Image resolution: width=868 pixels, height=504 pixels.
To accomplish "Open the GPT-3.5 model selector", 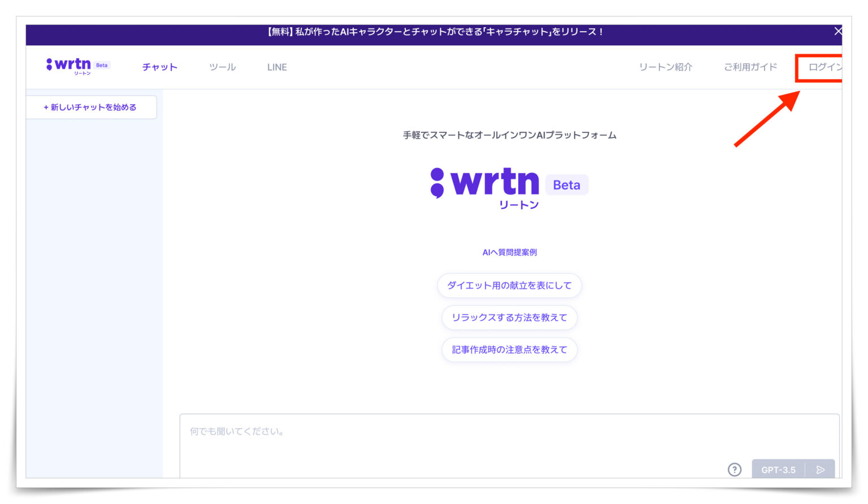I will (779, 469).
